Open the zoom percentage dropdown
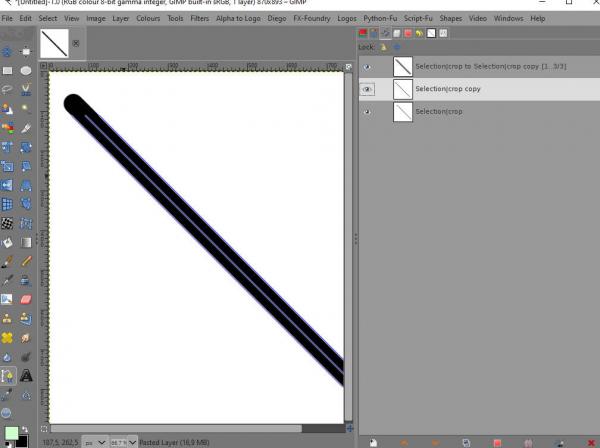This screenshot has height=448, width=600. point(132,442)
